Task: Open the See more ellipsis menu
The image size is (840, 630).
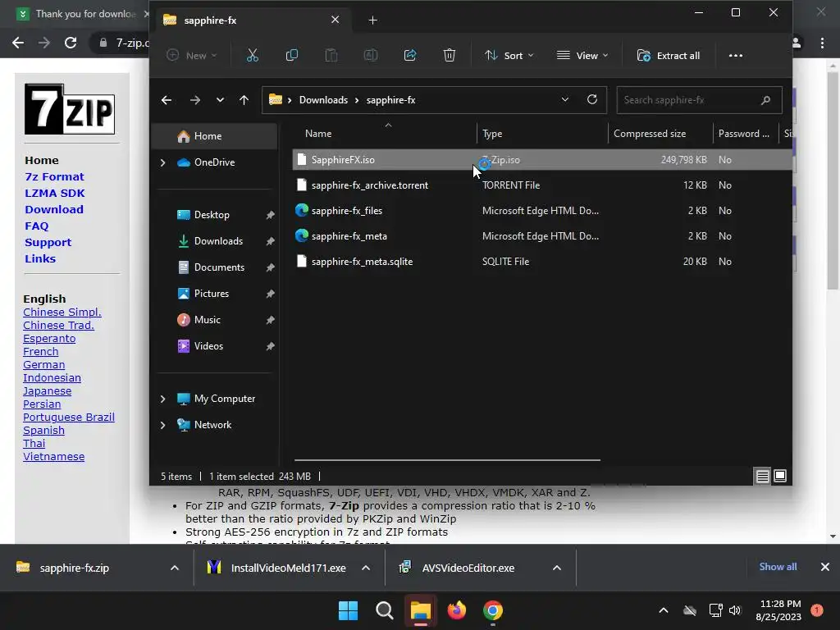Action: pyautogui.click(x=736, y=55)
